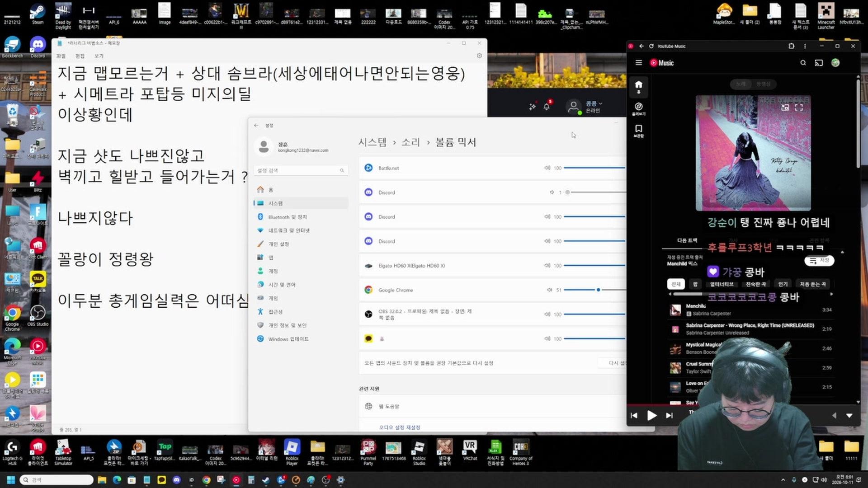This screenshot has height=488, width=868.
Task: Click the cast to device icon
Action: point(819,63)
